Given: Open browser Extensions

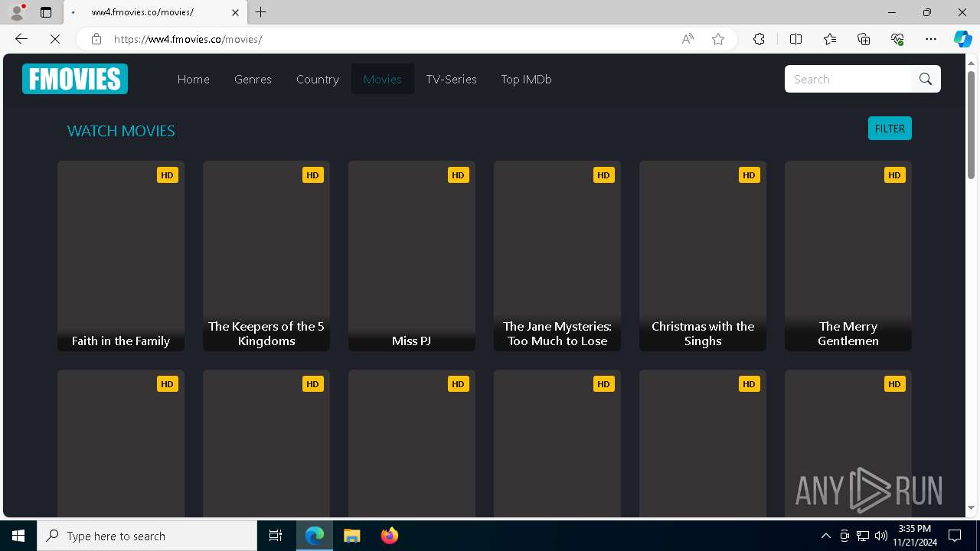Looking at the screenshot, I should tap(759, 39).
